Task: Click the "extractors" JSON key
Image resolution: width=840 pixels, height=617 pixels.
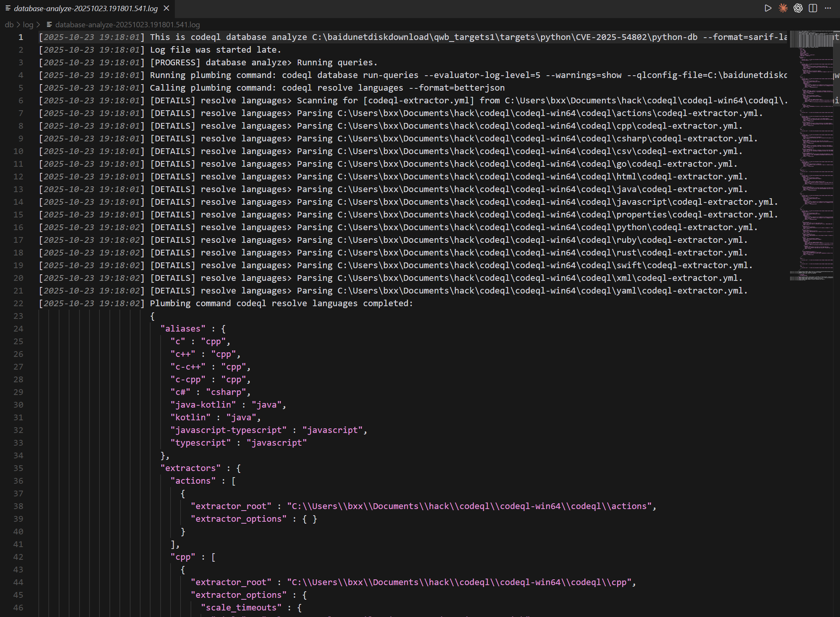Action: pyautogui.click(x=191, y=468)
